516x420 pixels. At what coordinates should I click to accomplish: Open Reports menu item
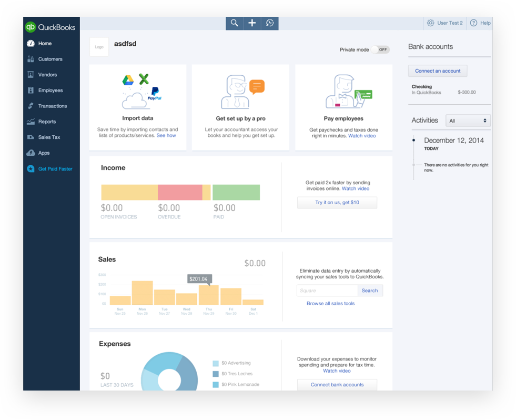coord(47,122)
